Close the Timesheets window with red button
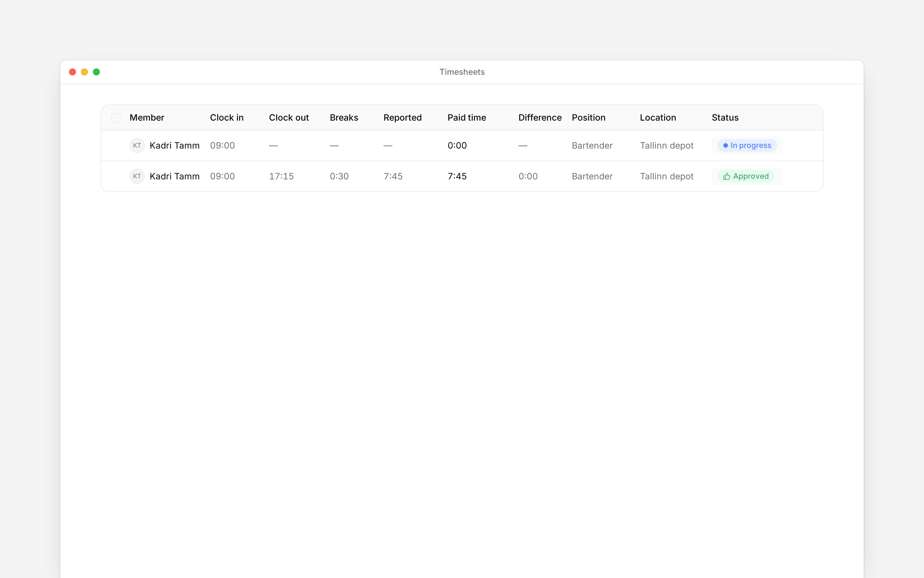 click(x=73, y=72)
